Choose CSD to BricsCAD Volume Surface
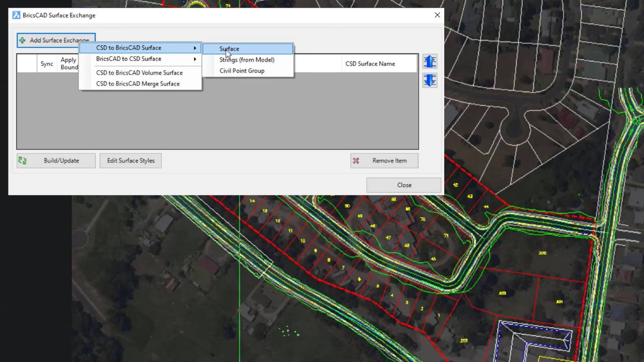 pos(140,73)
